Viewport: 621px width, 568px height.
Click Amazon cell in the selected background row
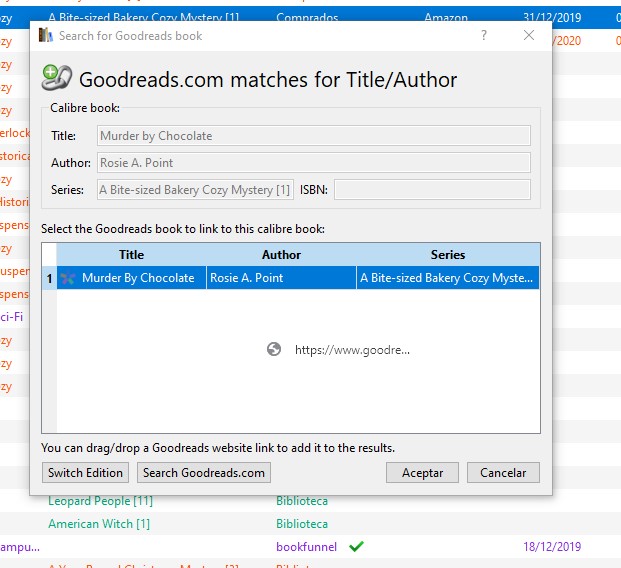pyautogui.click(x=446, y=17)
